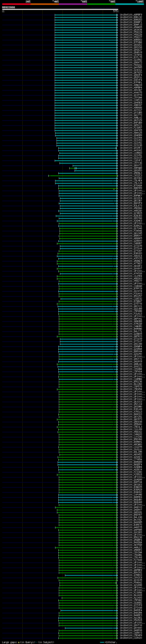Select hit label UniRef100_P68162
The height and width of the screenshot is (644, 146).
[x=131, y=65]
